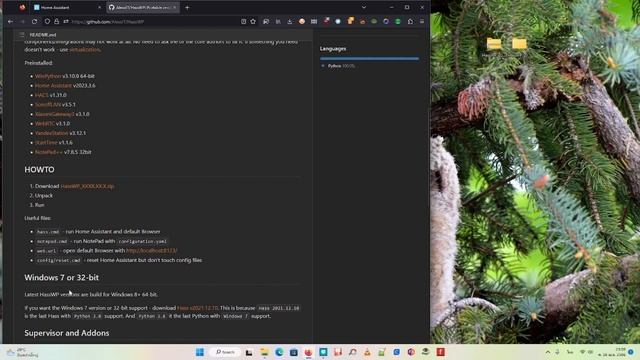Viewport: 640px width, 360px height.
Task: Open a new browser tab with plus
Action: [187, 7]
